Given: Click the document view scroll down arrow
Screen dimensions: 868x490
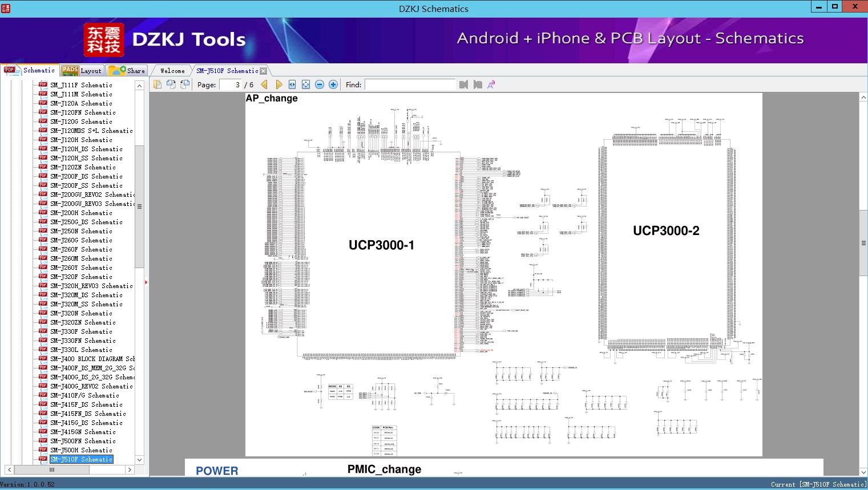Looking at the screenshot, I should pyautogui.click(x=863, y=472).
